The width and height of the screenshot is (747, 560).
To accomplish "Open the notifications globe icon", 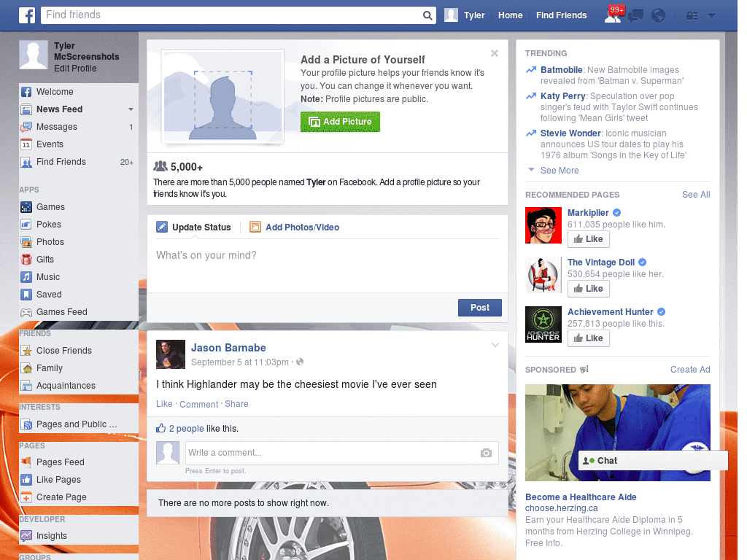I will (659, 16).
